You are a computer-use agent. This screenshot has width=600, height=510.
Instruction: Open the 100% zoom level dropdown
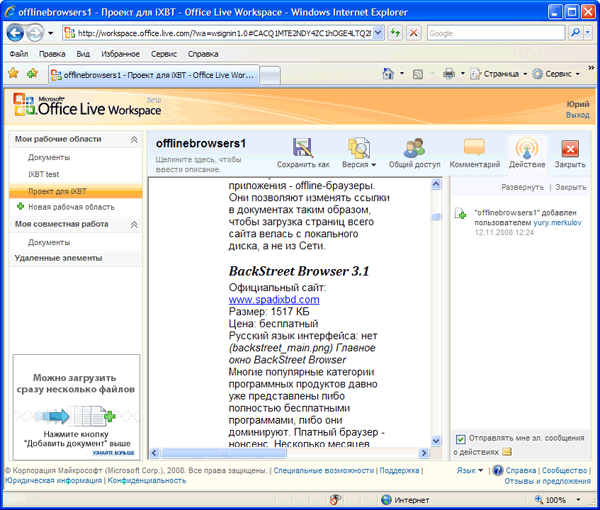click(578, 500)
